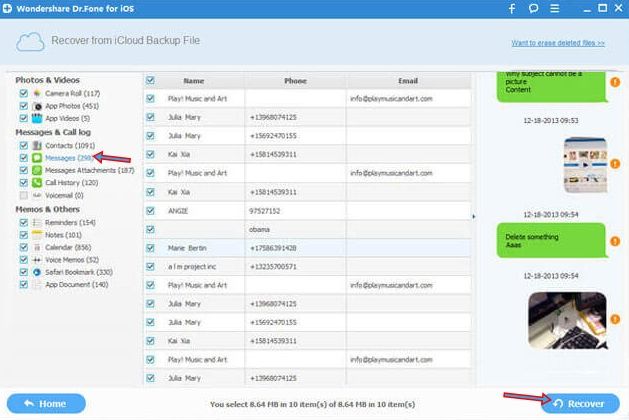This screenshot has width=629, height=420.
Task: Enable the Voicemail (0) checkbox
Action: [24, 195]
